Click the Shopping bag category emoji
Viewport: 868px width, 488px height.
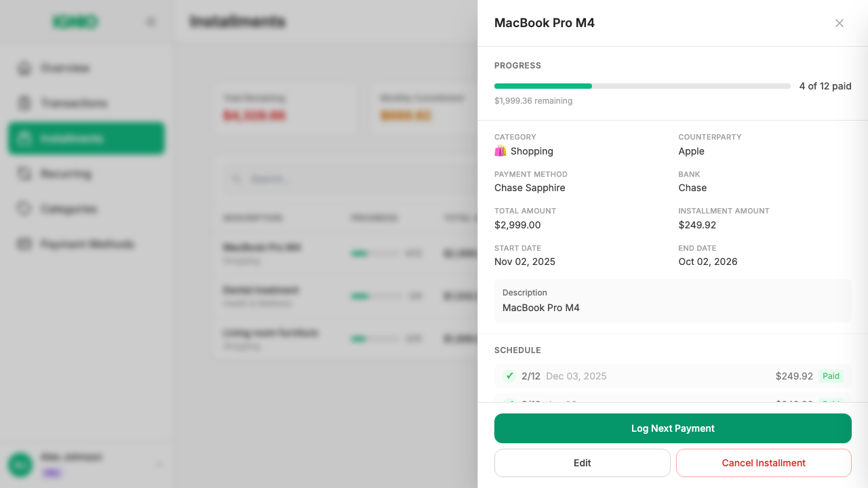pos(500,151)
